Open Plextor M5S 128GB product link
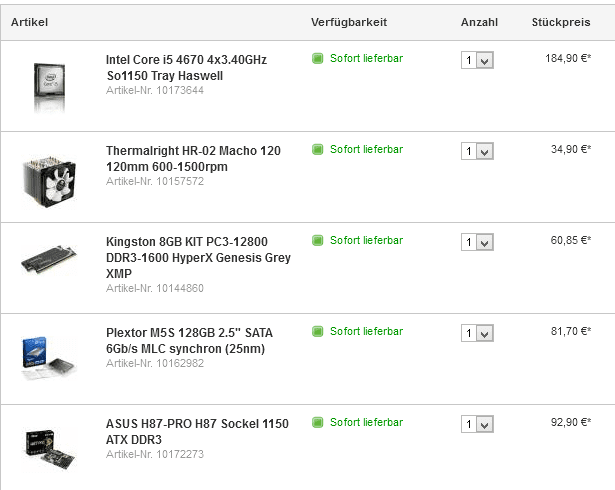Viewport: 615px width, 490px height. (189, 340)
